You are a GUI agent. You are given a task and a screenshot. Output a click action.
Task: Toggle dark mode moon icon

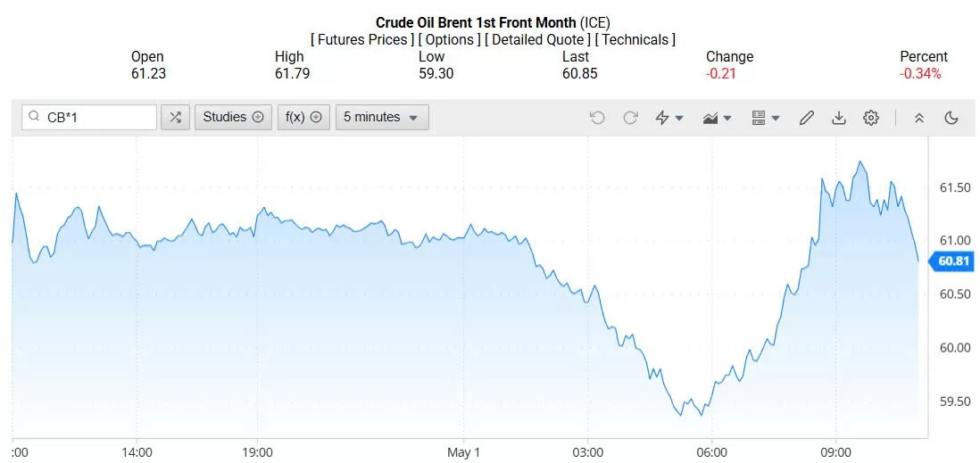951,118
